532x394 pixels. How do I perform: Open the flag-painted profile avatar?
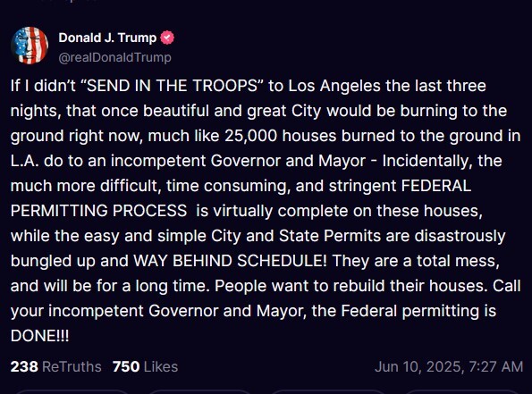pyautogui.click(x=30, y=46)
